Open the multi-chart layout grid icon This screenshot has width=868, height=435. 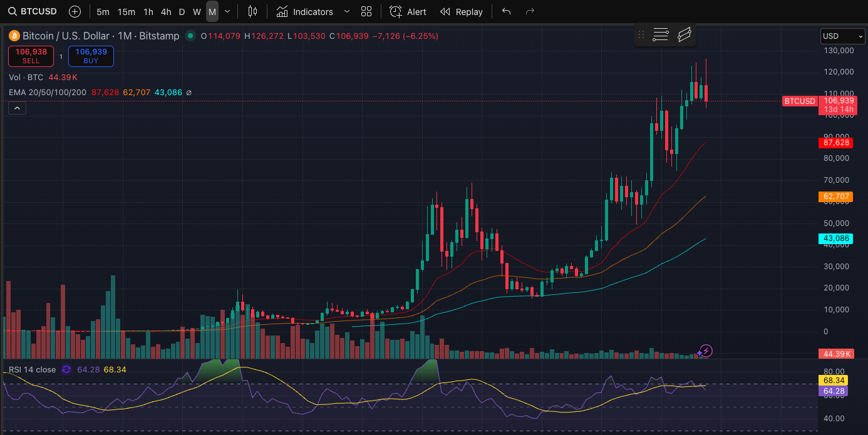pos(366,11)
